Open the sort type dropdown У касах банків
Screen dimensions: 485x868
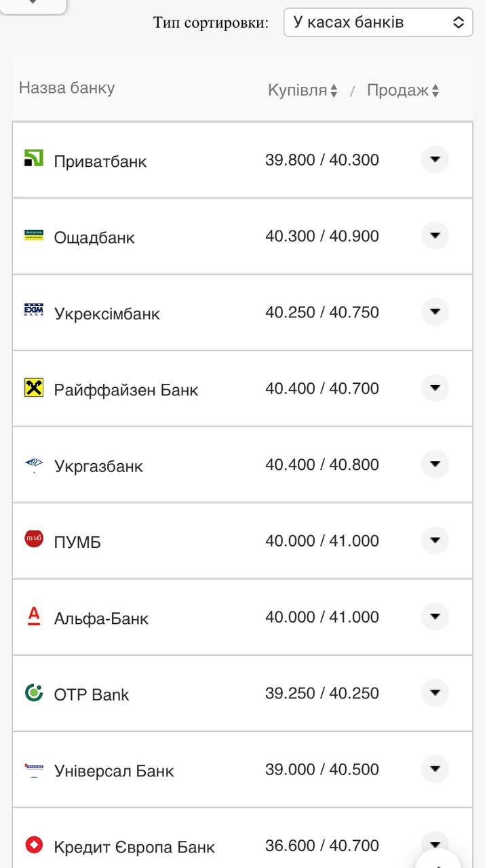pyautogui.click(x=378, y=22)
